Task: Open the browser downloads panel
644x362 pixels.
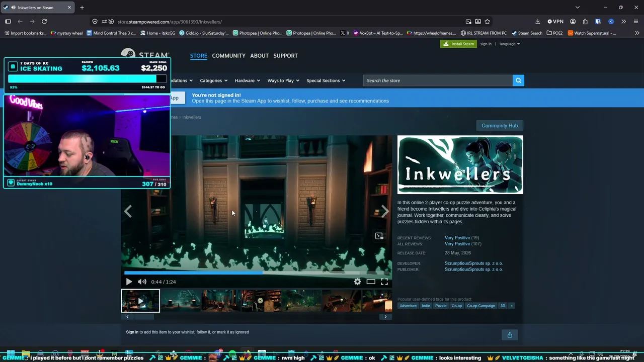Action: pyautogui.click(x=538, y=22)
